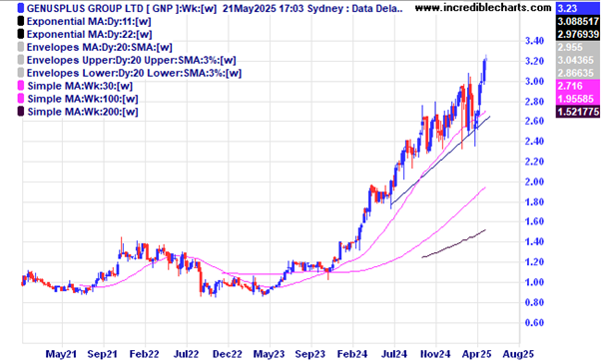Click the Sep21 date axis label
This screenshot has height=364, width=601.
[103, 354]
